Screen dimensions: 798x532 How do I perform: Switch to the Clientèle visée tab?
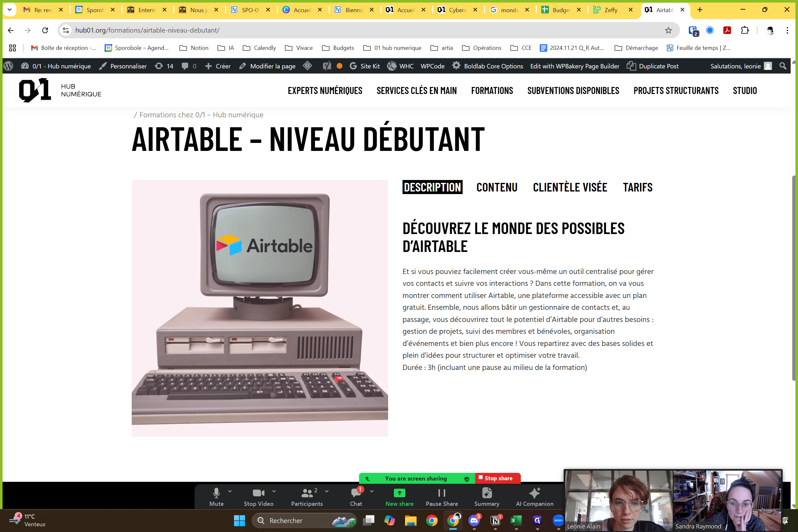pyautogui.click(x=570, y=187)
